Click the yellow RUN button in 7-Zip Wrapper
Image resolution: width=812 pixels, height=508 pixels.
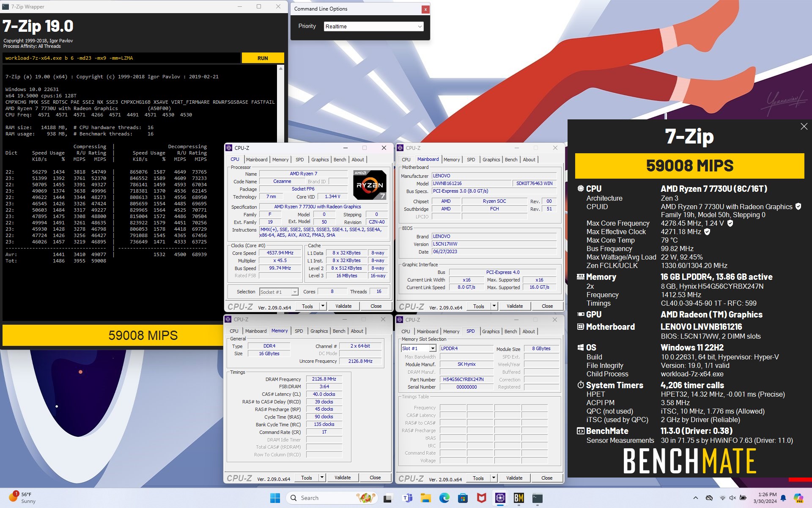pos(263,58)
